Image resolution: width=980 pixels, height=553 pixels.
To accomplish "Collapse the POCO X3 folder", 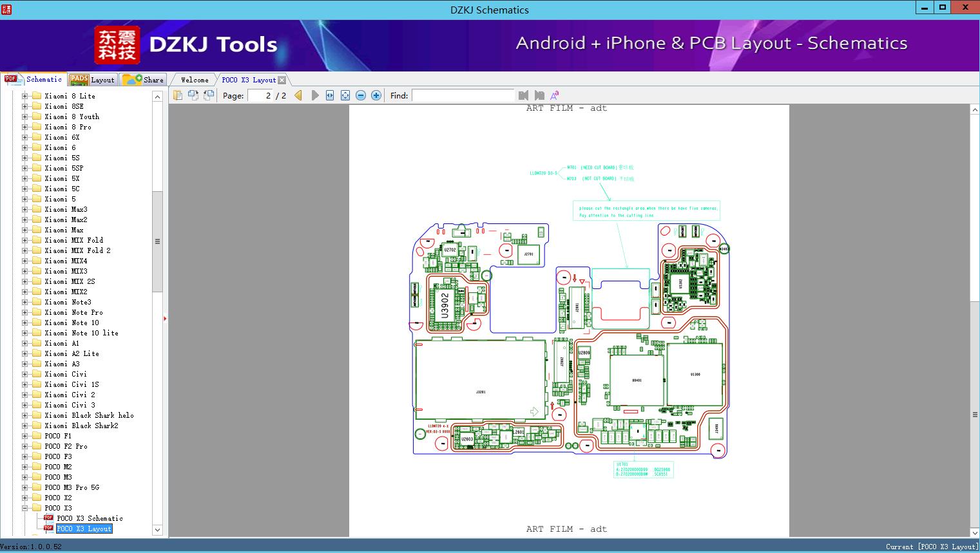I will pyautogui.click(x=24, y=508).
